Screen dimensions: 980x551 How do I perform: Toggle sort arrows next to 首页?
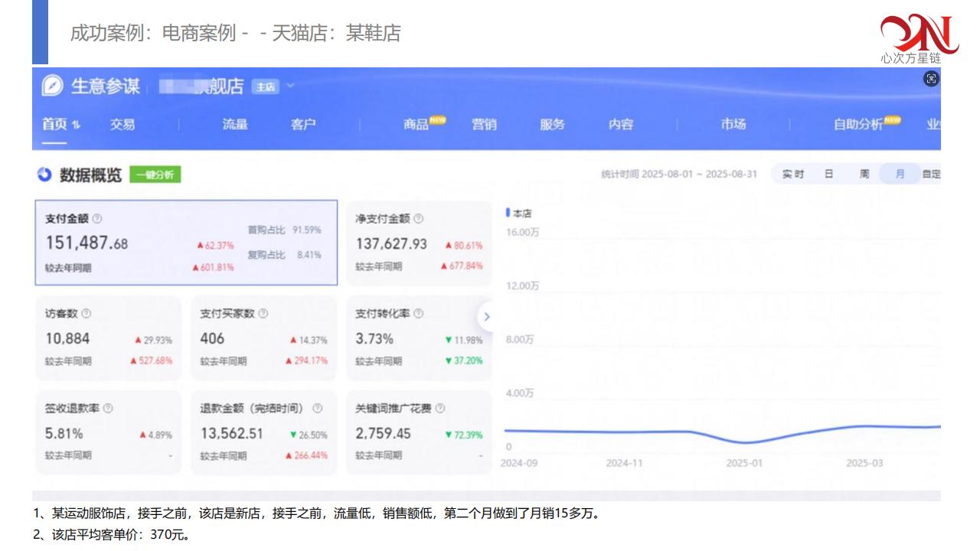77,125
